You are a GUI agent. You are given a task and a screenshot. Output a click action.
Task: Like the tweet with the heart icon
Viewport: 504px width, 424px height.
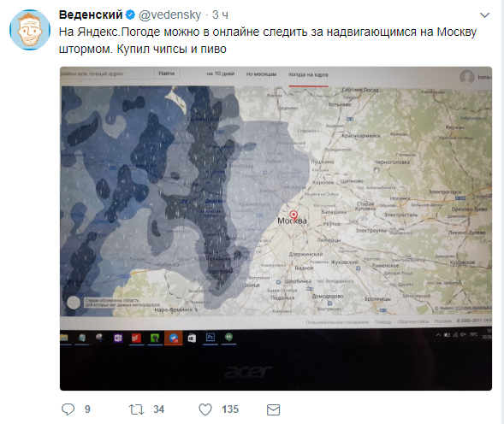coord(205,409)
